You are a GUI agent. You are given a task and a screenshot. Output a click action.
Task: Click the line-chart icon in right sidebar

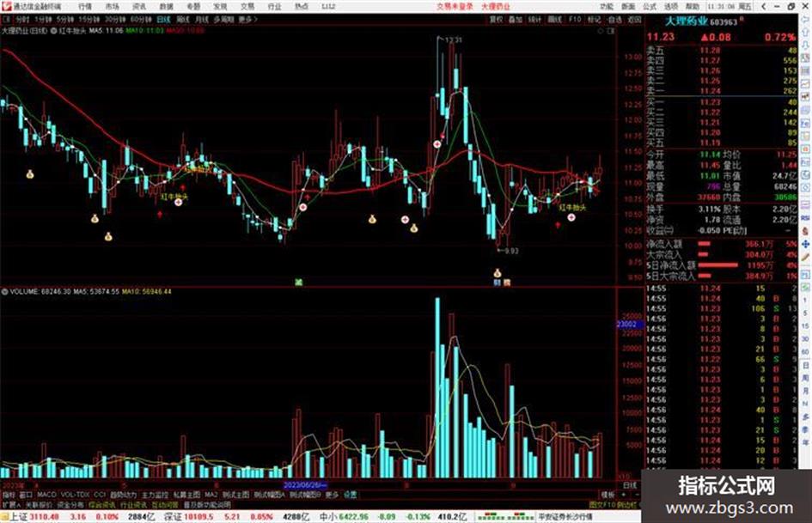[805, 82]
